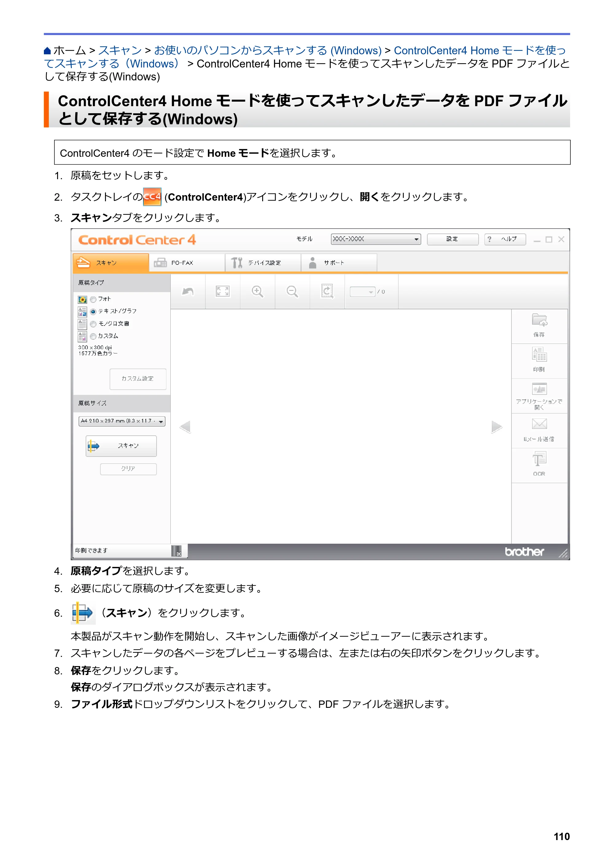Click the CC4 tray icon in step 2
Screen dimensions: 614x868
[x=152, y=197]
